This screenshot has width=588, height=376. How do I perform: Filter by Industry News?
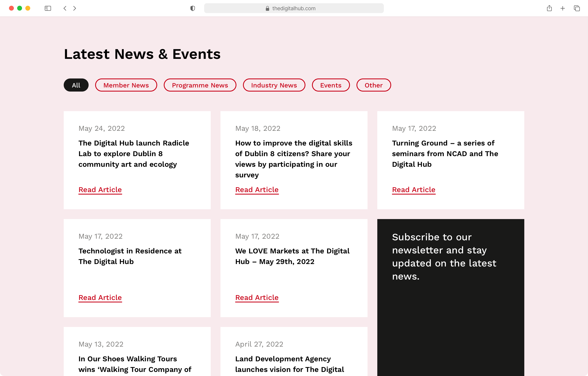pos(274,85)
